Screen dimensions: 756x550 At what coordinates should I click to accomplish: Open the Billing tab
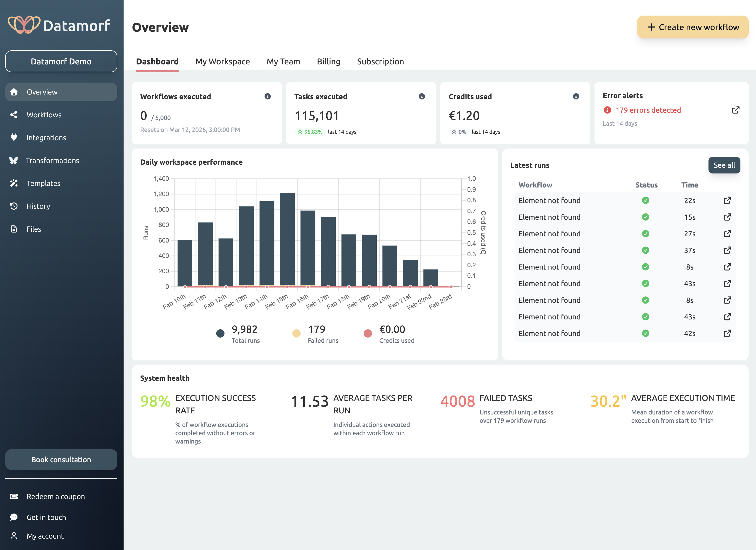pyautogui.click(x=328, y=61)
